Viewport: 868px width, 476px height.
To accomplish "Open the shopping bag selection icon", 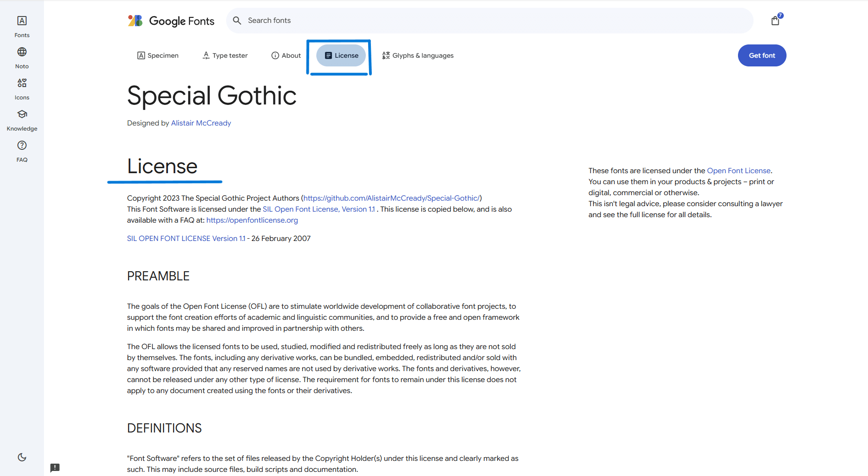I will pyautogui.click(x=775, y=21).
